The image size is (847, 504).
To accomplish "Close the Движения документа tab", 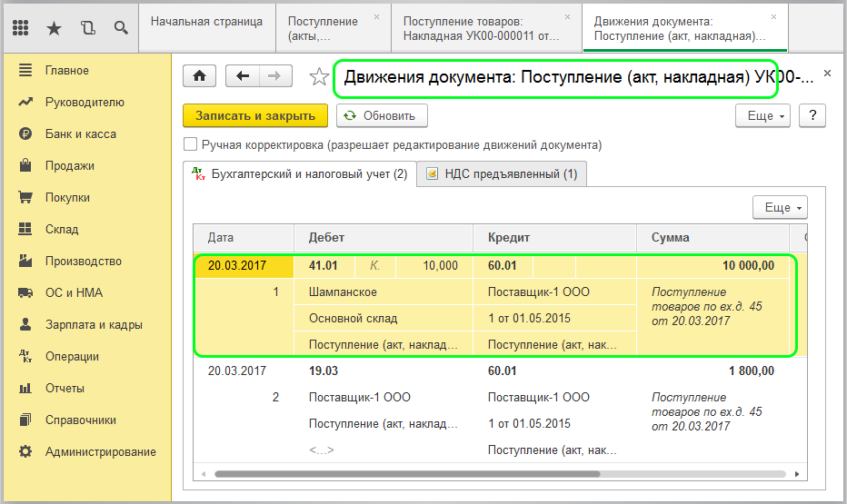I will [773, 17].
